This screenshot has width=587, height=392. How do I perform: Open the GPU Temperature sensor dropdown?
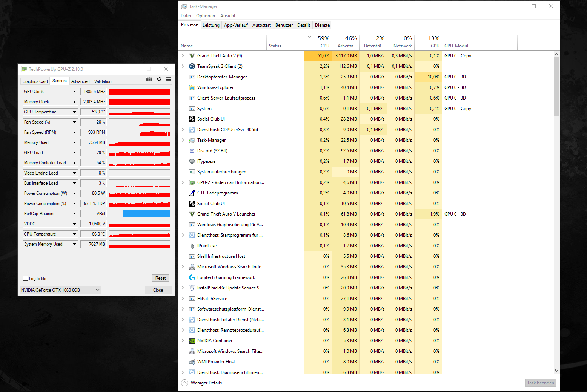74,112
